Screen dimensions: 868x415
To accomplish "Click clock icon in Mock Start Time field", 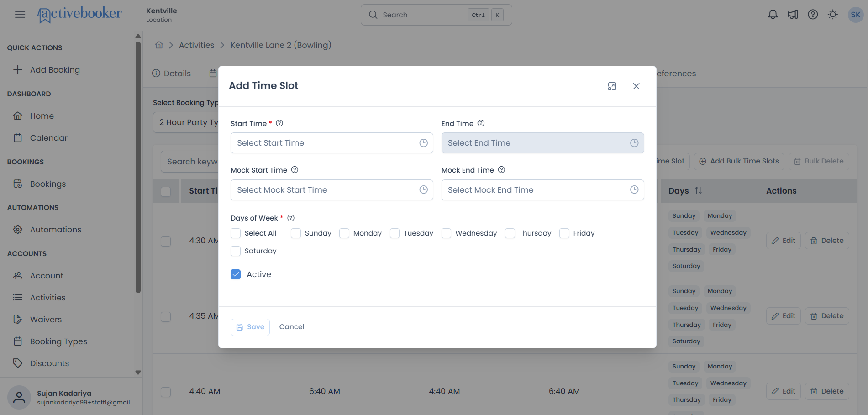I will pyautogui.click(x=423, y=189).
